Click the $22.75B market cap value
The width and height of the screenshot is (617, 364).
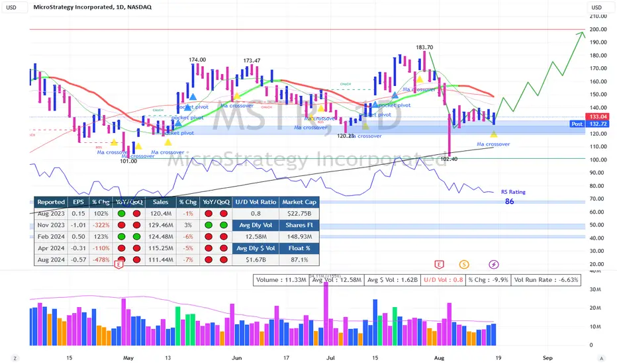point(299,213)
